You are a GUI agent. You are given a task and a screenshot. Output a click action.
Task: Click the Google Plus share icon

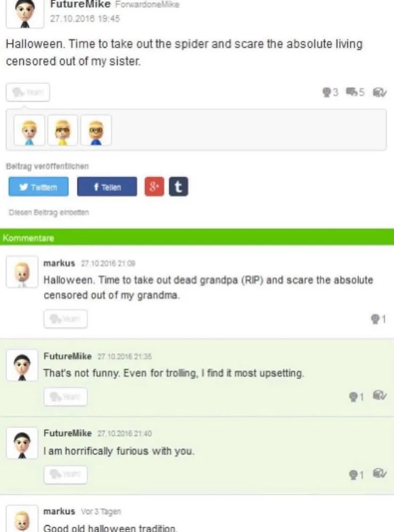[154, 187]
